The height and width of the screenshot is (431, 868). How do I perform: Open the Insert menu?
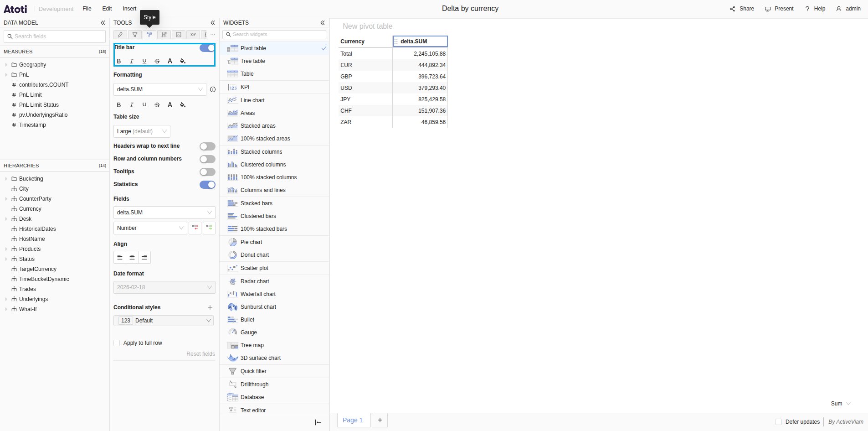point(129,9)
